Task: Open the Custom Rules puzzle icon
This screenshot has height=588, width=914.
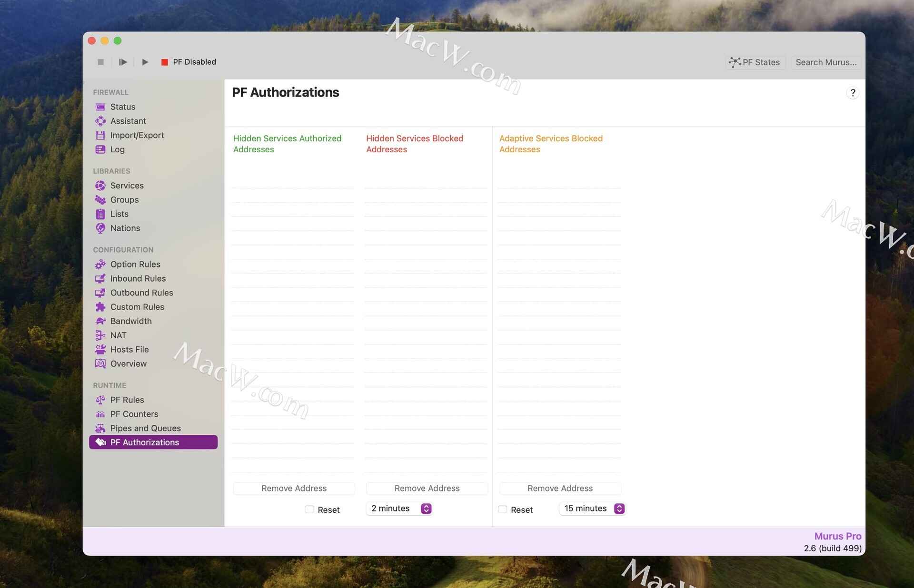Action: point(100,307)
